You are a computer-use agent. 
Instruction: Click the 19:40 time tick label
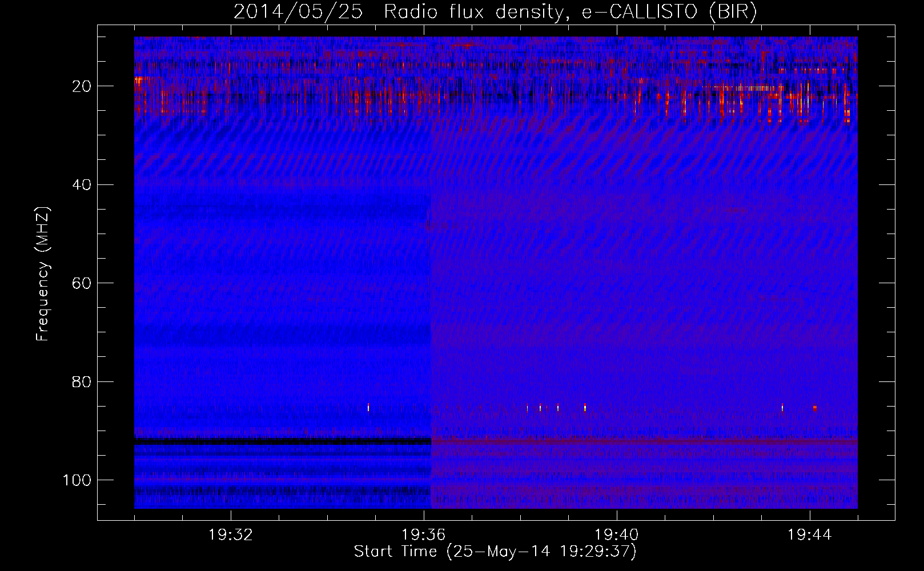617,535
